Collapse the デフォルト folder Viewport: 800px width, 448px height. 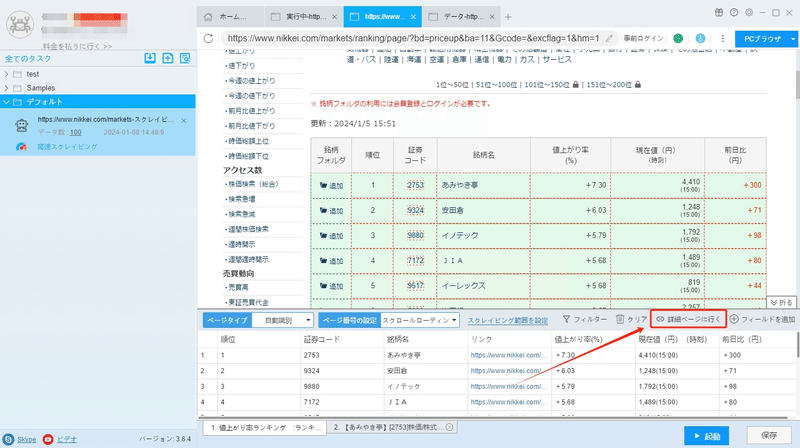[6, 102]
